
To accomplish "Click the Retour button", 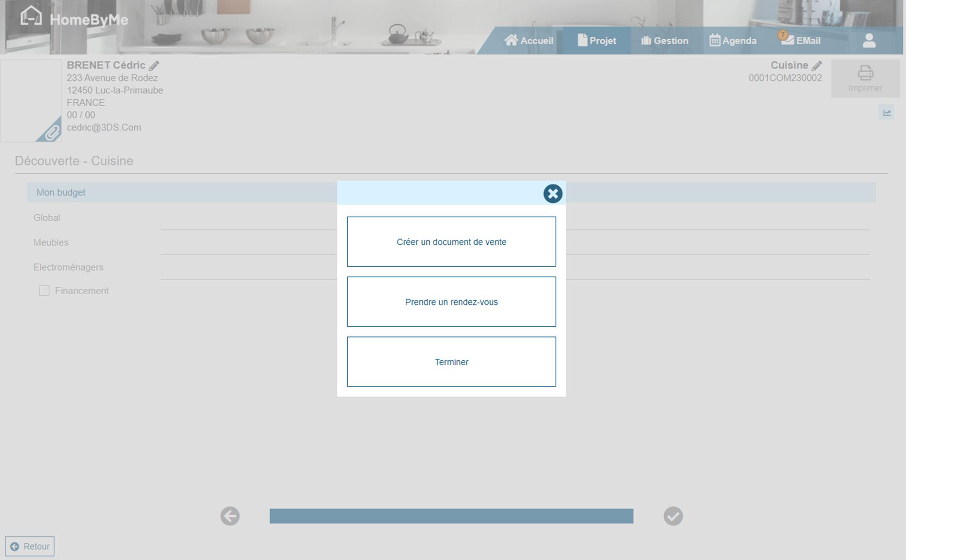I will pyautogui.click(x=30, y=546).
